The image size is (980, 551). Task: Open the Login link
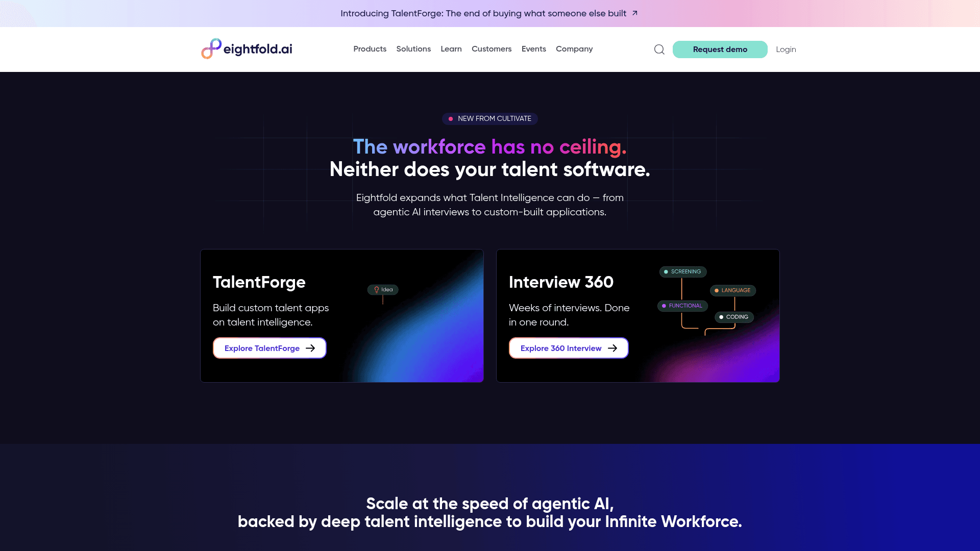pos(786,49)
